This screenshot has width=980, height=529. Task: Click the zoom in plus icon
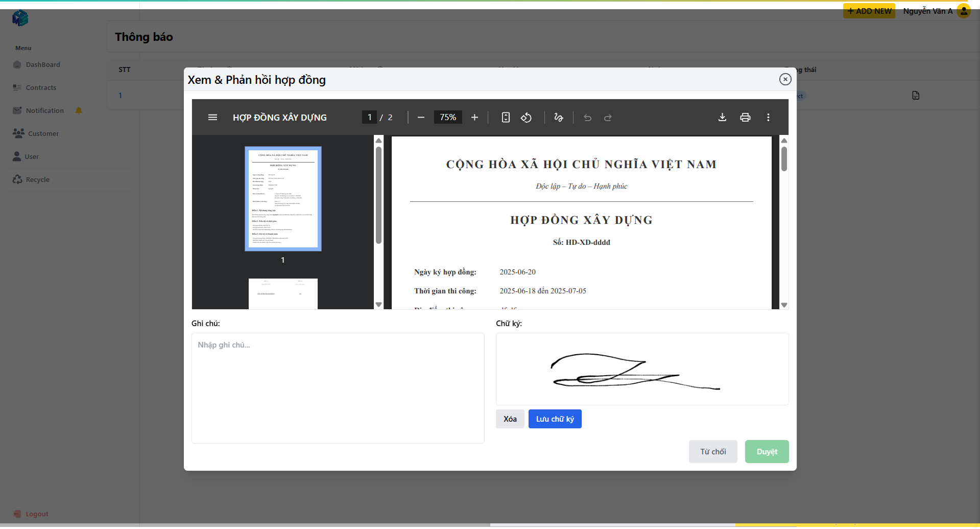coord(474,118)
